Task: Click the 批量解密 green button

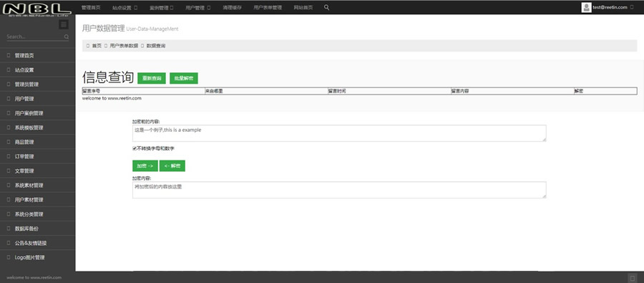Action: [184, 78]
